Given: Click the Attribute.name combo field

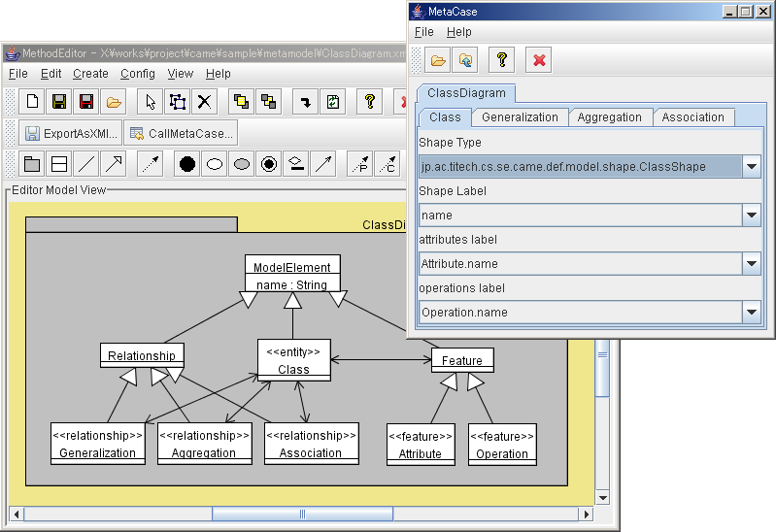Looking at the screenshot, I should [581, 264].
